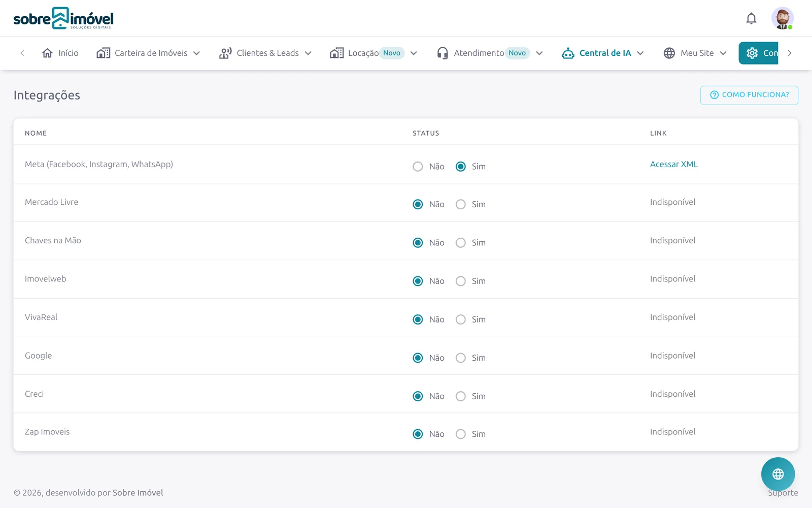Click the NOME column header
Image resolution: width=812 pixels, height=508 pixels.
coord(36,133)
